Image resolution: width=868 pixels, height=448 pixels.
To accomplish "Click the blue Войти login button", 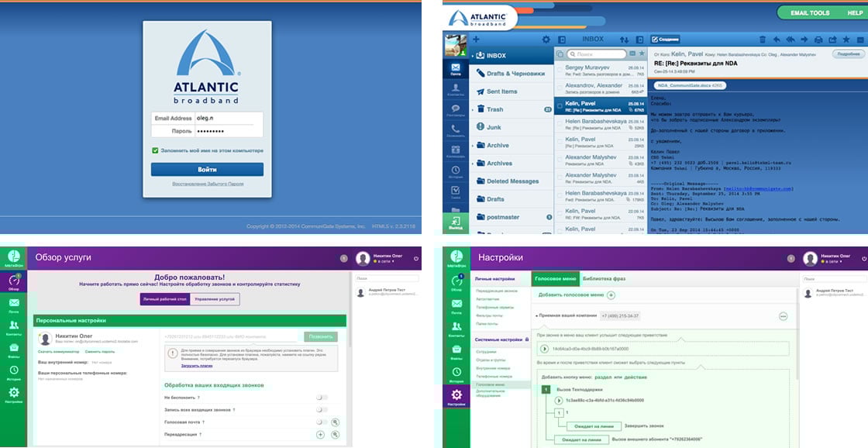I will [207, 169].
